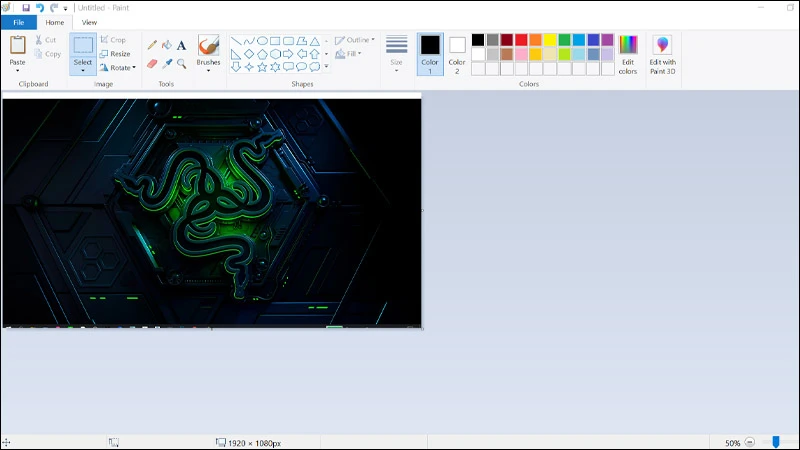Select Color 1 as active color
The height and width of the screenshot is (450, 800).
[430, 54]
